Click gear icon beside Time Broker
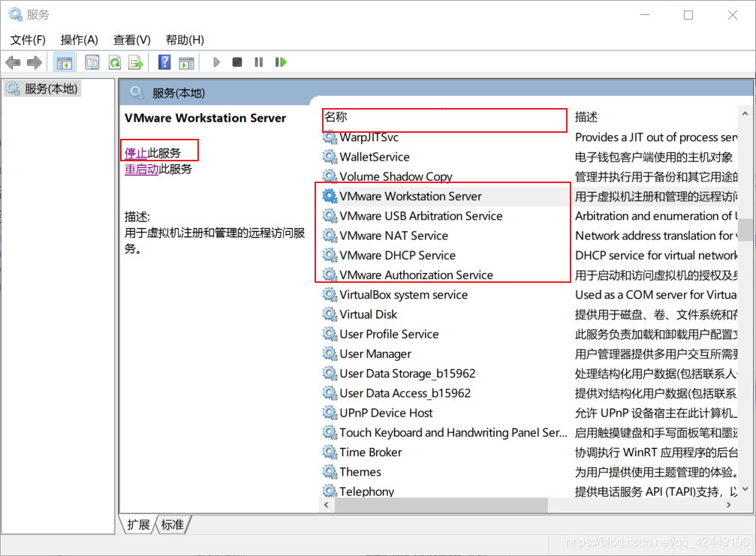The width and height of the screenshot is (756, 556). (330, 452)
